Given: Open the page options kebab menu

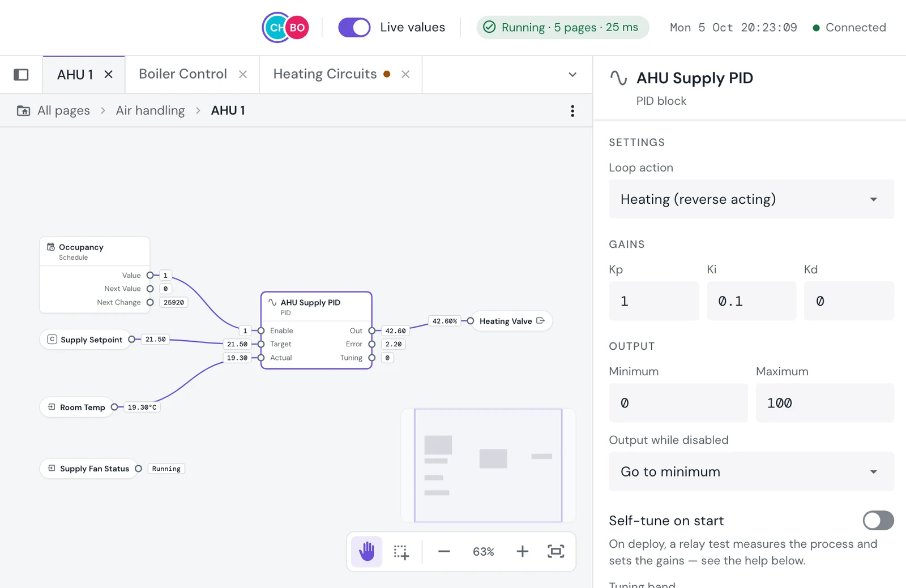Looking at the screenshot, I should 572,111.
